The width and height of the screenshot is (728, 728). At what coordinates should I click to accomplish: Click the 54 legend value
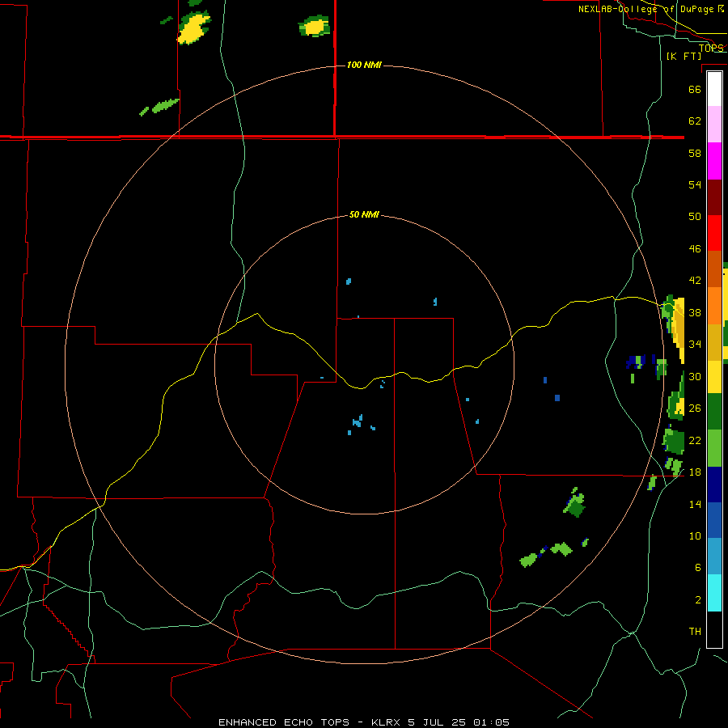coord(695,184)
